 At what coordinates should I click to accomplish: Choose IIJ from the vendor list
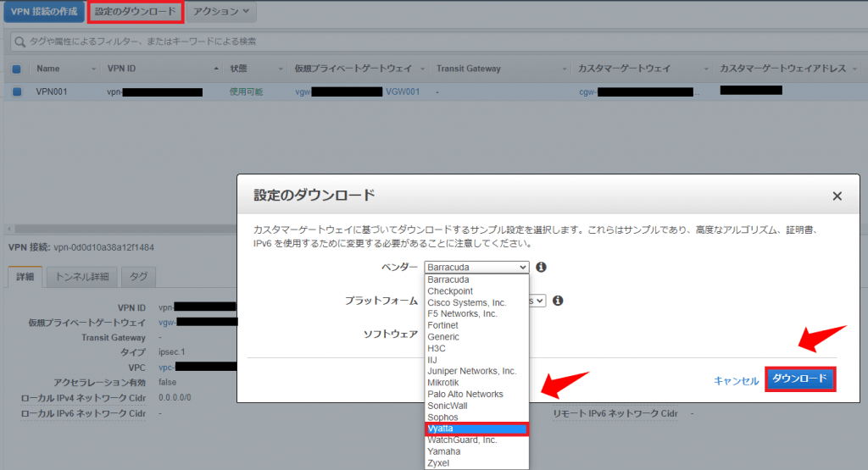(476, 360)
